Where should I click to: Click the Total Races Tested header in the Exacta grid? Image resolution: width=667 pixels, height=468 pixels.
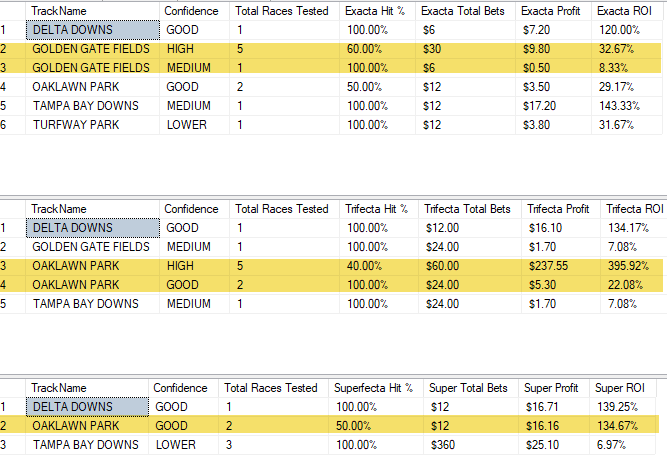[284, 11]
